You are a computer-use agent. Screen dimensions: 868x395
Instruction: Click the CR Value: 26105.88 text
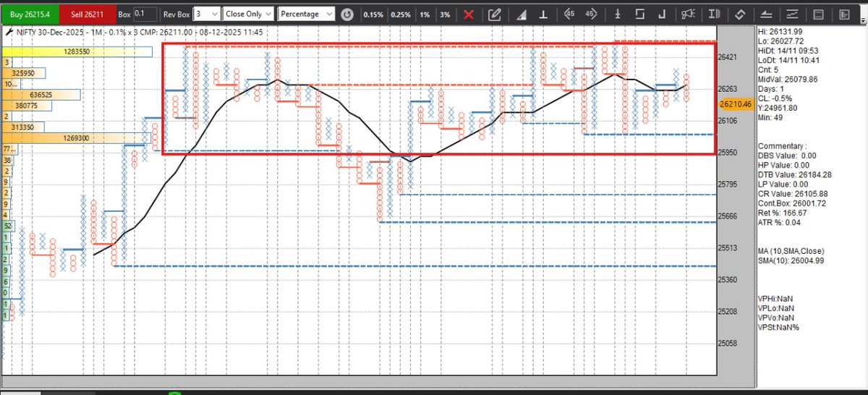coord(792,193)
